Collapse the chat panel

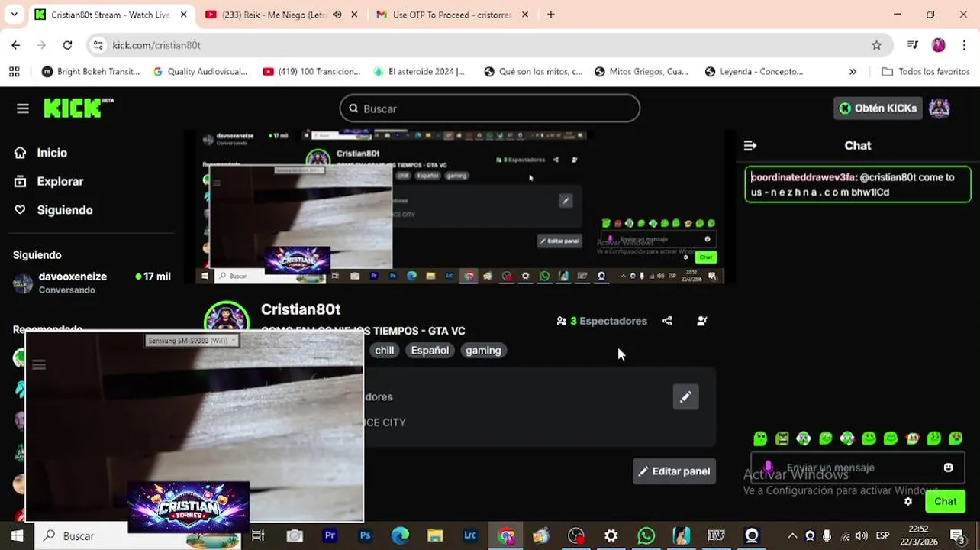click(750, 145)
